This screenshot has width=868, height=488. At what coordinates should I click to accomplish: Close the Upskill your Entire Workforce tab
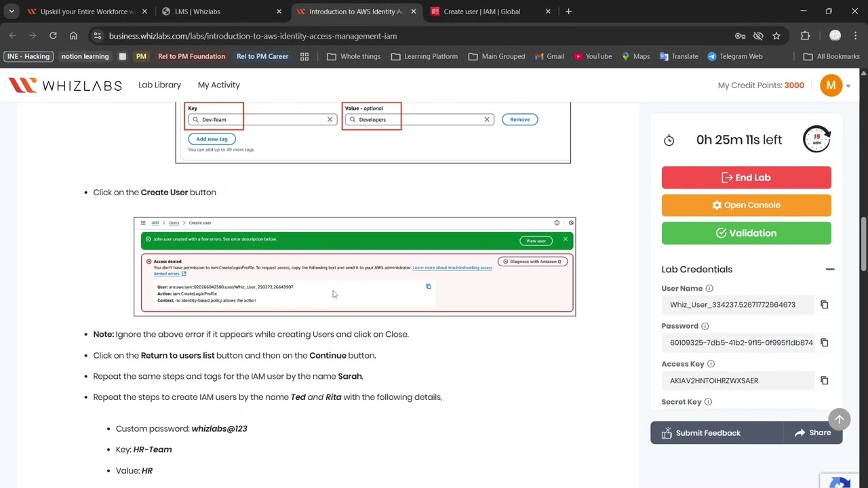[144, 12]
